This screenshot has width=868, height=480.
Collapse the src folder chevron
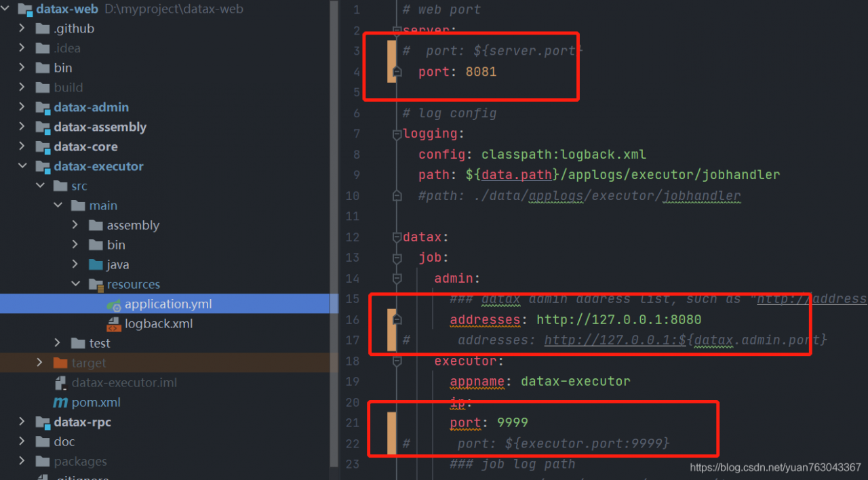tap(40, 186)
